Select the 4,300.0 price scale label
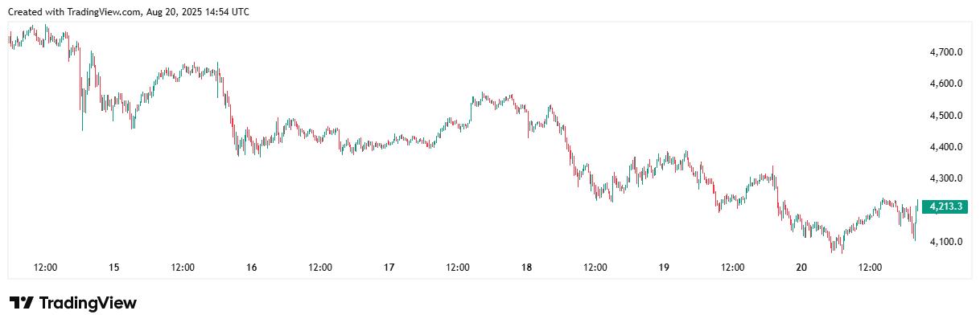 coord(946,178)
